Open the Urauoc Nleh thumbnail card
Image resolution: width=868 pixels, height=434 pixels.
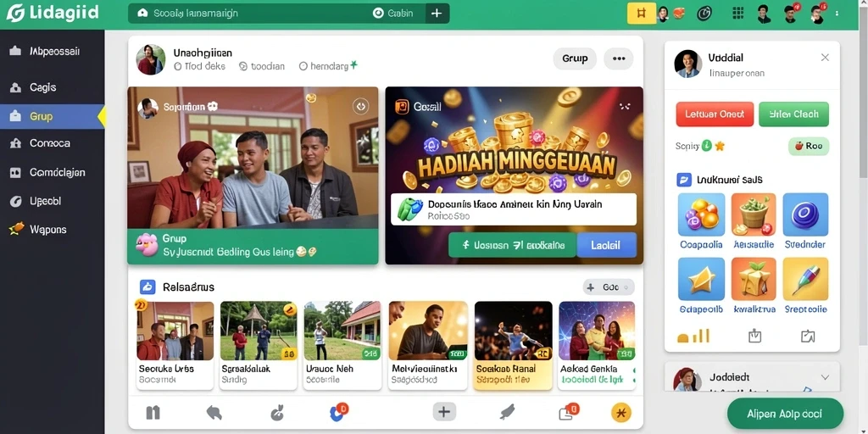342,345
